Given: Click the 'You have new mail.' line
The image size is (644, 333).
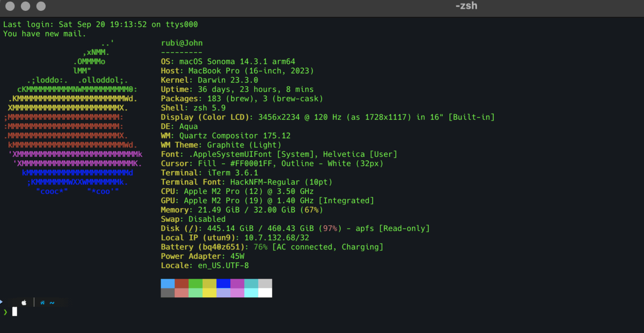Looking at the screenshot, I should tap(45, 34).
